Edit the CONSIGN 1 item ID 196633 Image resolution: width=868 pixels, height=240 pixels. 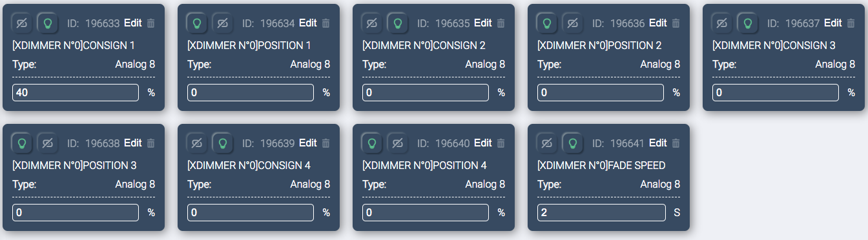[x=132, y=23]
